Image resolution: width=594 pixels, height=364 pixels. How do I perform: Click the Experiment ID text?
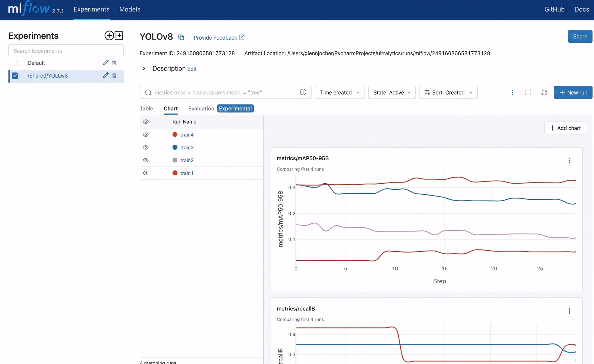click(187, 53)
